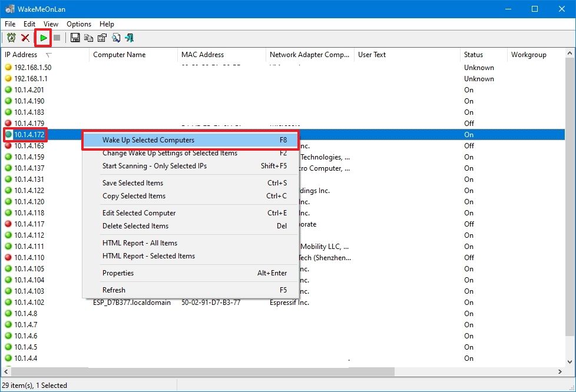
Task: Delete selected items with the red X icon
Action: click(x=26, y=37)
